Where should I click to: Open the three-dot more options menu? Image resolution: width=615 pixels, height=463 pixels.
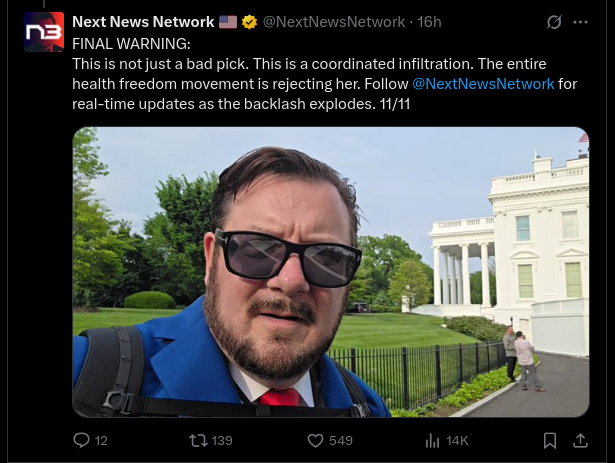click(x=580, y=22)
